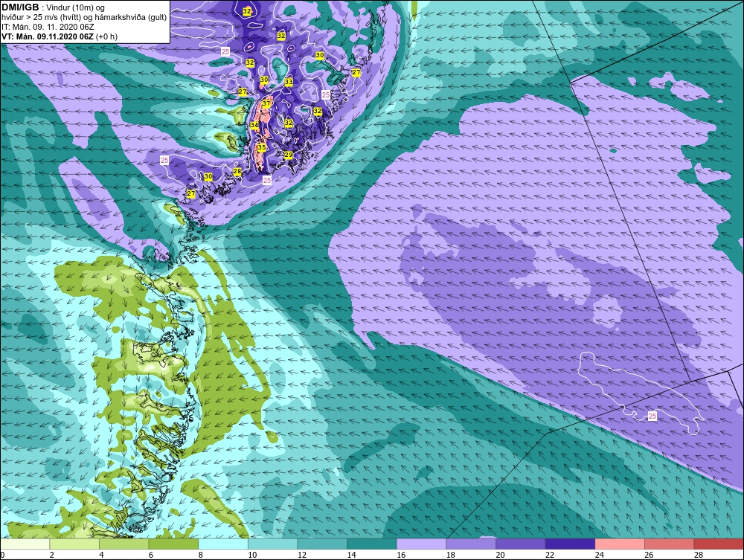
Task: Click the legend scale number 6
Action: coord(151,555)
